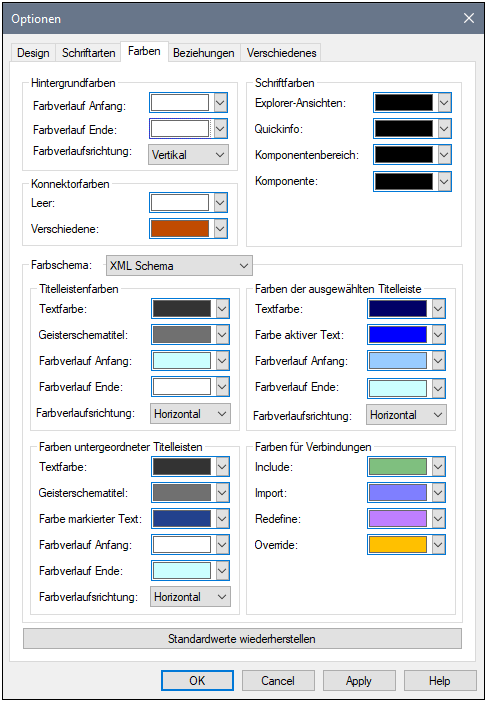Confirm with the OK button

tap(197, 681)
